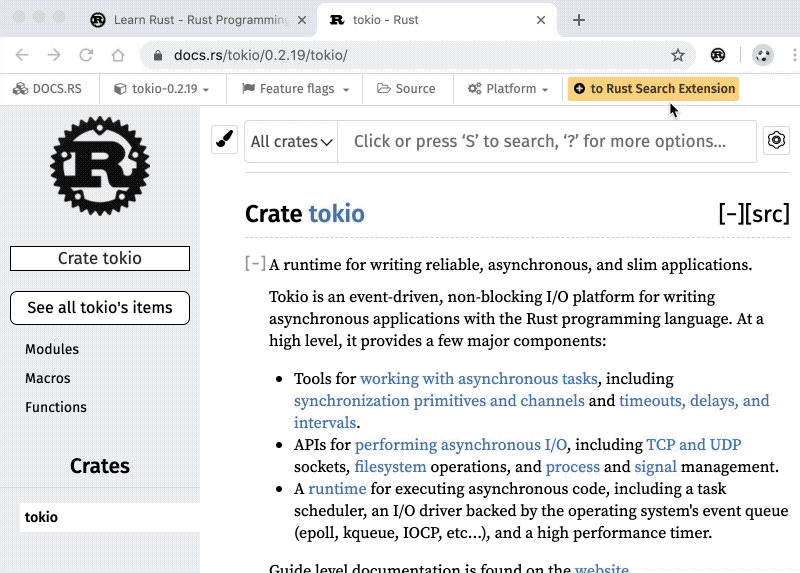Select the tokio - Rust tab
Screen dimensions: 800x573
click(x=436, y=20)
